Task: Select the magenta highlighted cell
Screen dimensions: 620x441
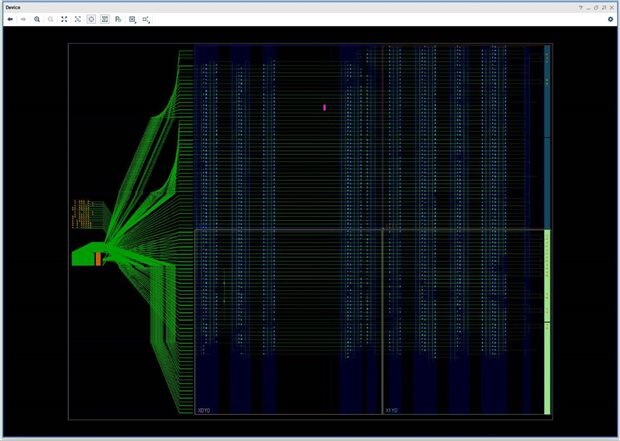Action: (x=324, y=106)
